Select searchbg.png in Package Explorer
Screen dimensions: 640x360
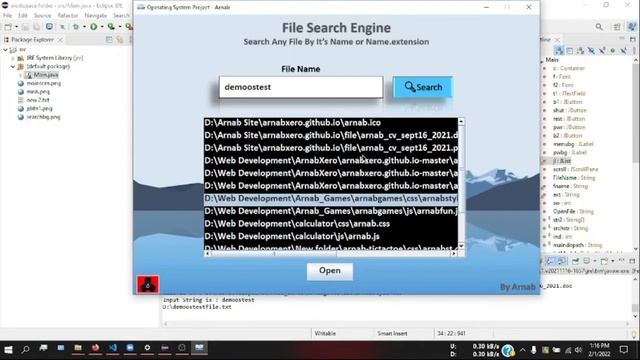[39, 117]
